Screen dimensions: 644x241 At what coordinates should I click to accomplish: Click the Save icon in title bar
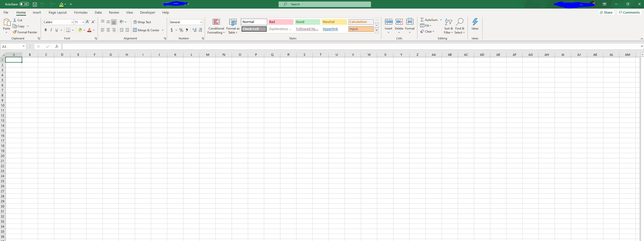pyautogui.click(x=35, y=4)
